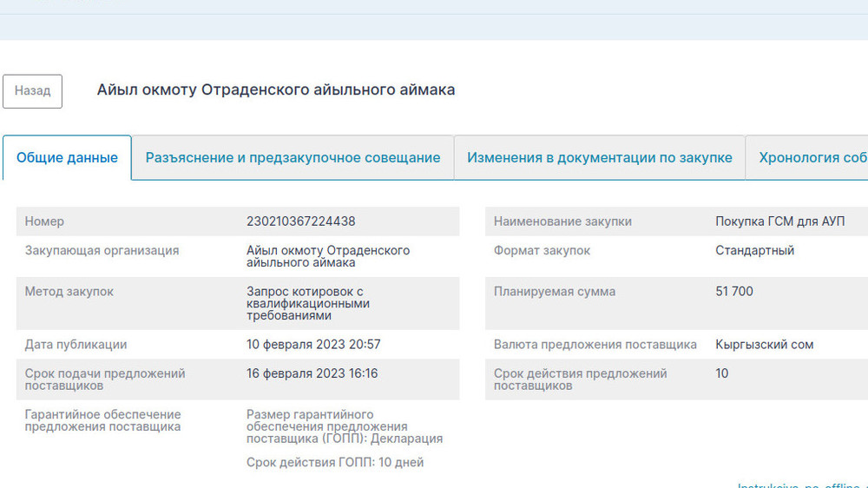Screen dimensions: 868x488
Task: Click procurement number 230210367224438
Action: pos(300,221)
